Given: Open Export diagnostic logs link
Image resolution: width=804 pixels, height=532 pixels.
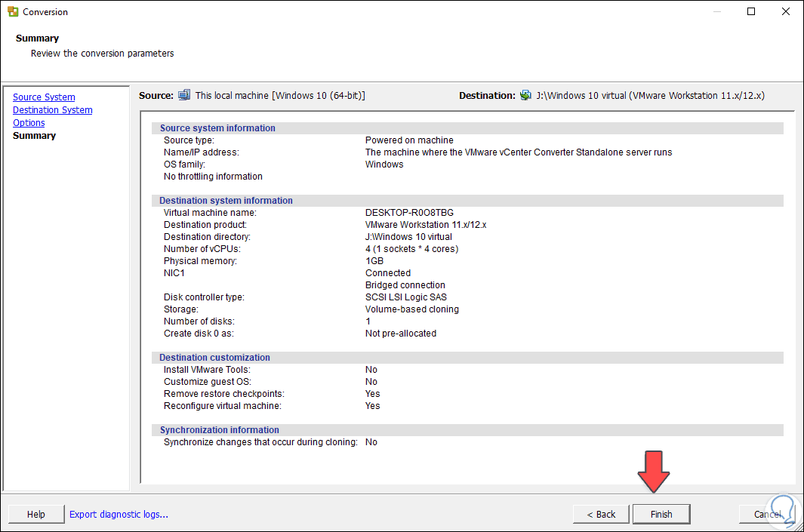Looking at the screenshot, I should point(119,514).
